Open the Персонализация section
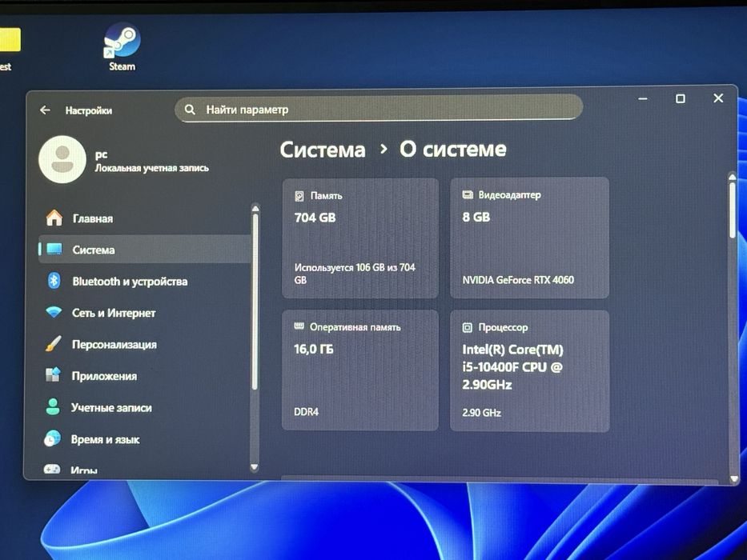747x560 pixels. click(145, 344)
